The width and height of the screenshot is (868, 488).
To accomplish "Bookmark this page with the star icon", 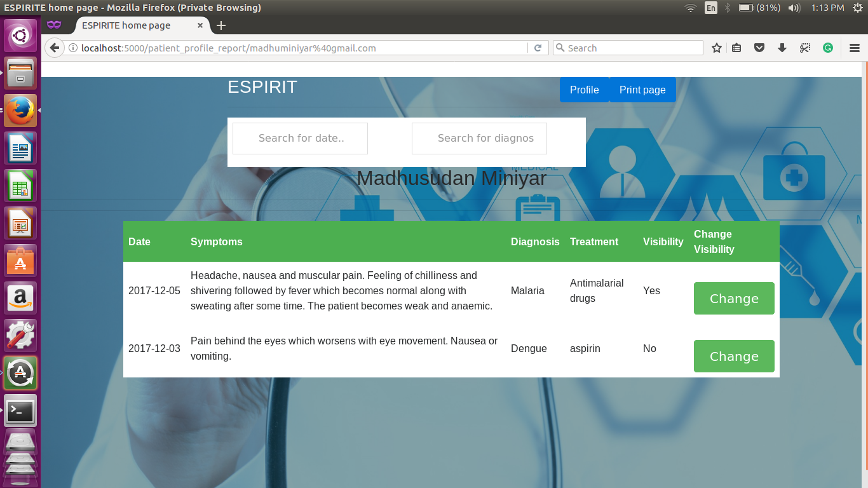I will 717,48.
